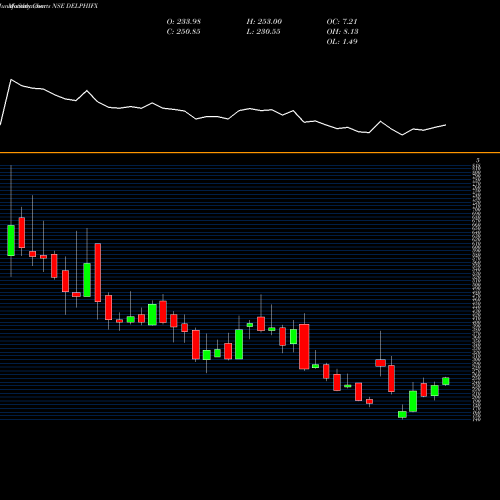Click the first green candlestick on left
This screenshot has width=500, height=500.
pos(11,241)
